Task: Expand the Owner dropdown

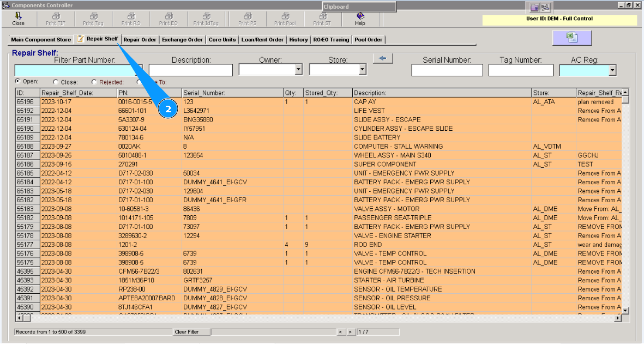Action: click(298, 70)
